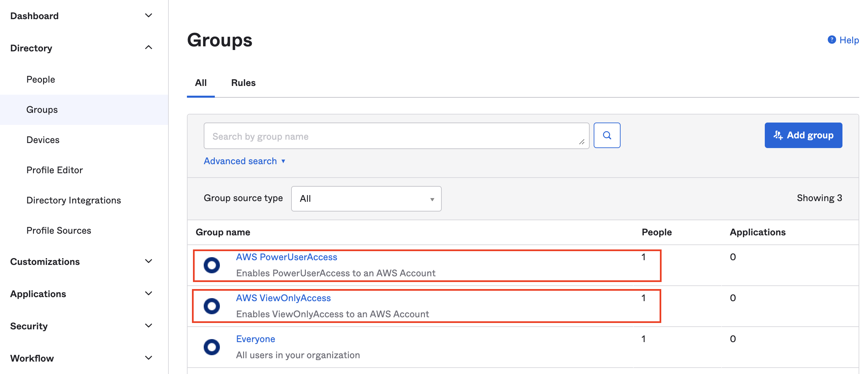868x374 pixels.
Task: Click the AWS ViewOnlyAccess group circle icon
Action: pyautogui.click(x=211, y=306)
